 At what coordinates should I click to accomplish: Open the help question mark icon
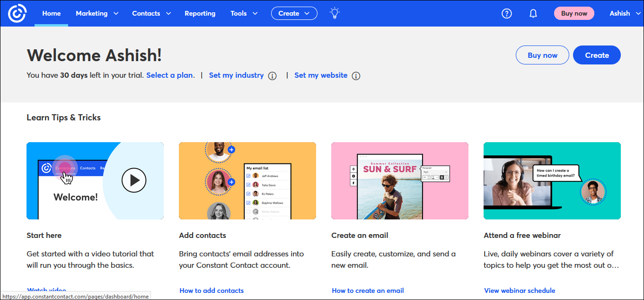coord(507,13)
